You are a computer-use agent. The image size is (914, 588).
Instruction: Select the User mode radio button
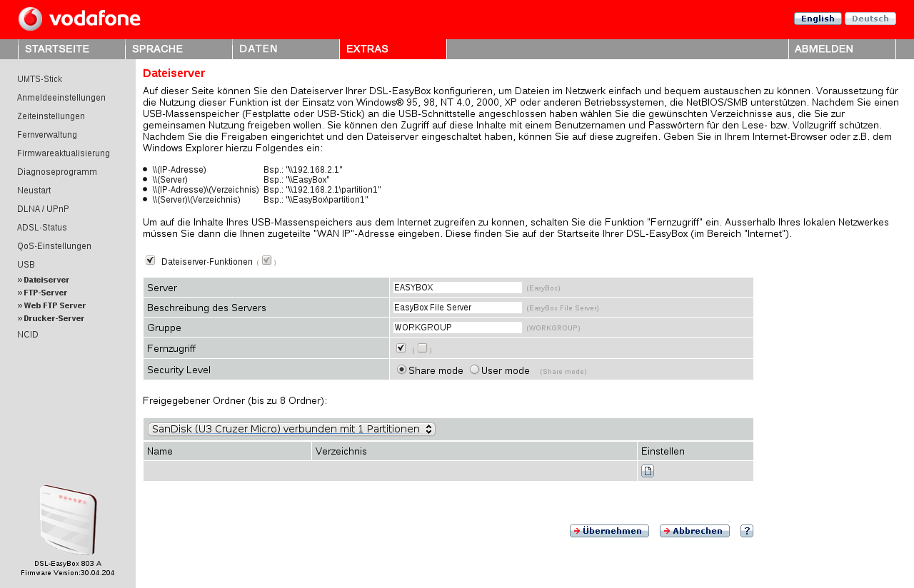point(473,369)
